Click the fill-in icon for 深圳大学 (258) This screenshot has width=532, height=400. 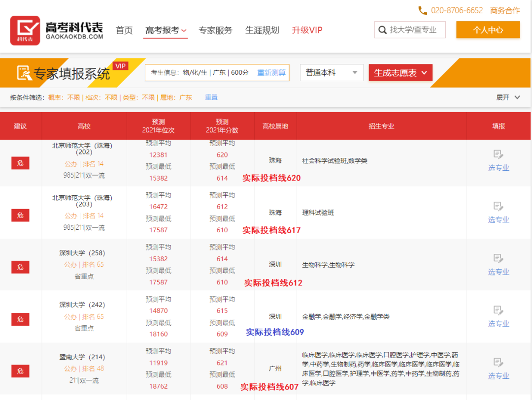(498, 258)
